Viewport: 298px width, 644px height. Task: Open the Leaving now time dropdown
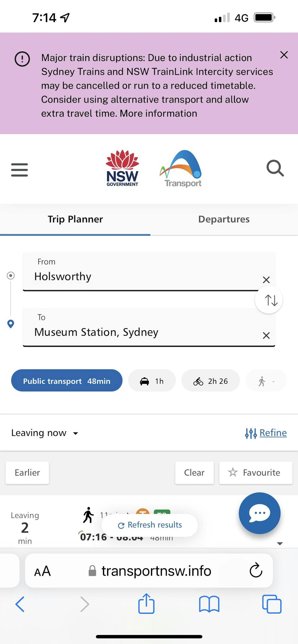coord(45,433)
